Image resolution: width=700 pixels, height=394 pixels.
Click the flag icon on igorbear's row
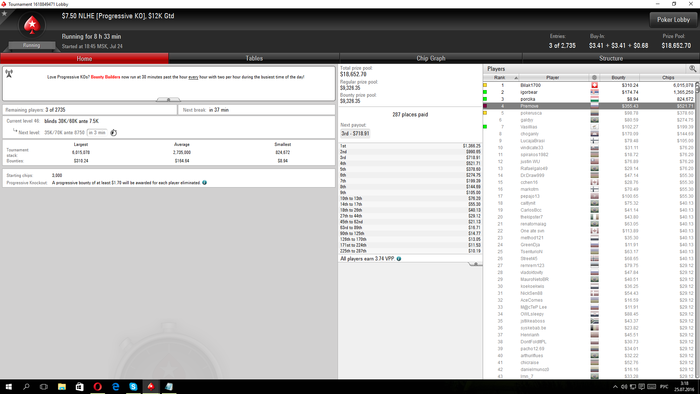click(x=594, y=92)
